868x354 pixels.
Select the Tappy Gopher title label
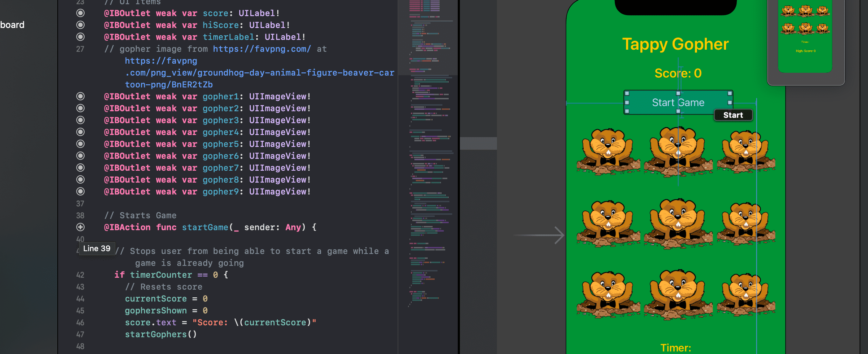(x=675, y=44)
